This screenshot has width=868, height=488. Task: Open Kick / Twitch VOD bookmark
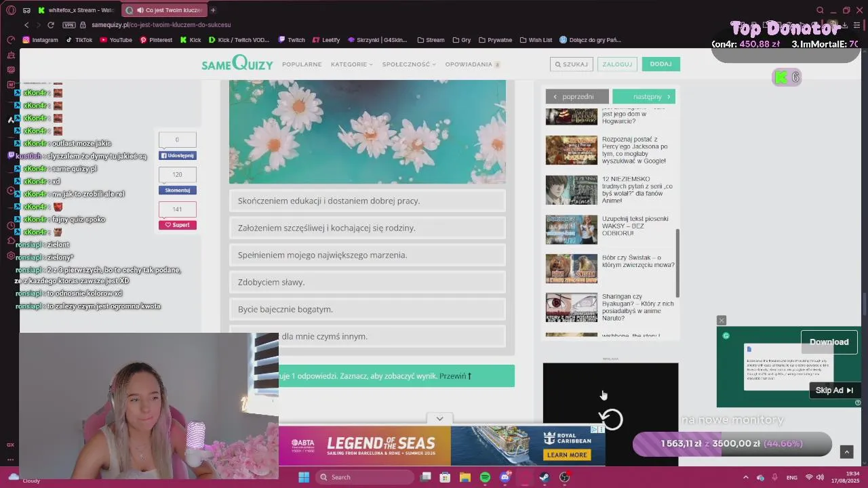point(239,40)
